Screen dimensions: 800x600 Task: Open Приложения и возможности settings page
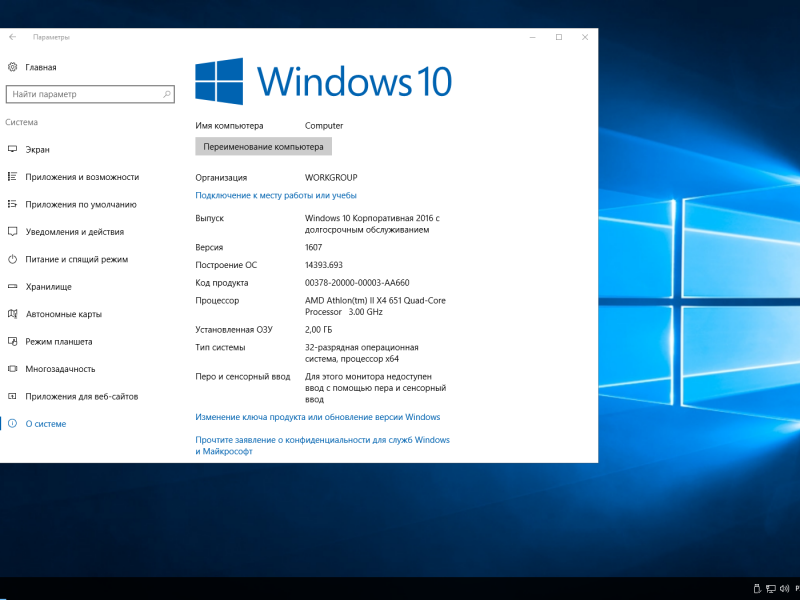pyautogui.click(x=82, y=177)
